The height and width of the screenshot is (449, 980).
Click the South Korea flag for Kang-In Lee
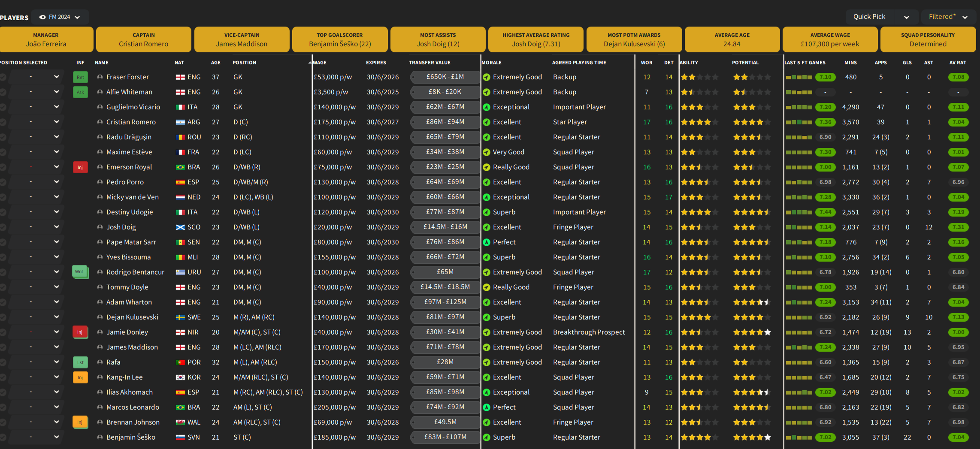[180, 377]
